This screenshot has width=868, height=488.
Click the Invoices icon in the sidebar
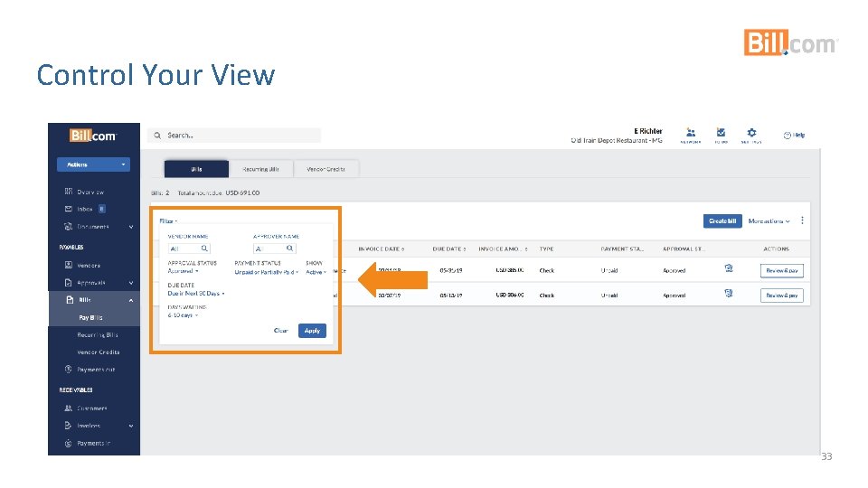(x=69, y=426)
